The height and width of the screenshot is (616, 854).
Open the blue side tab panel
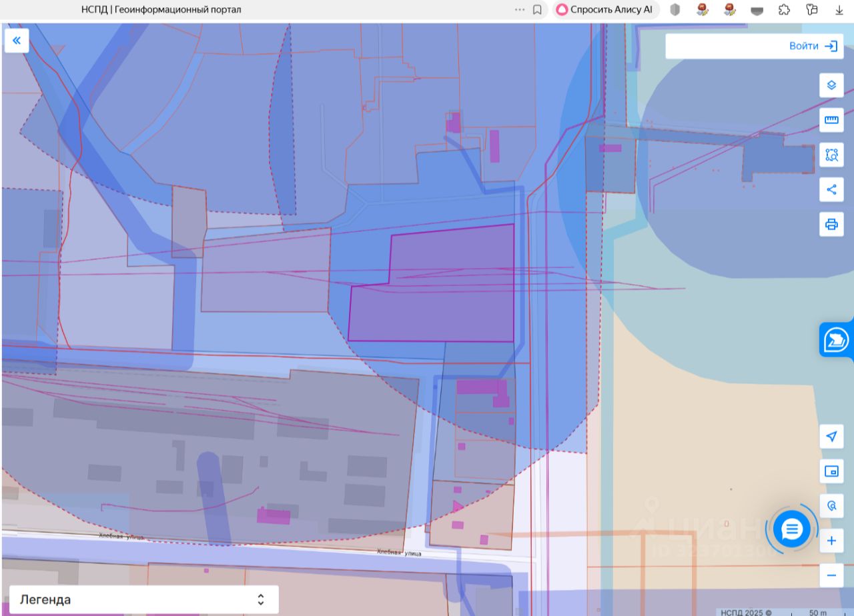[x=837, y=339]
